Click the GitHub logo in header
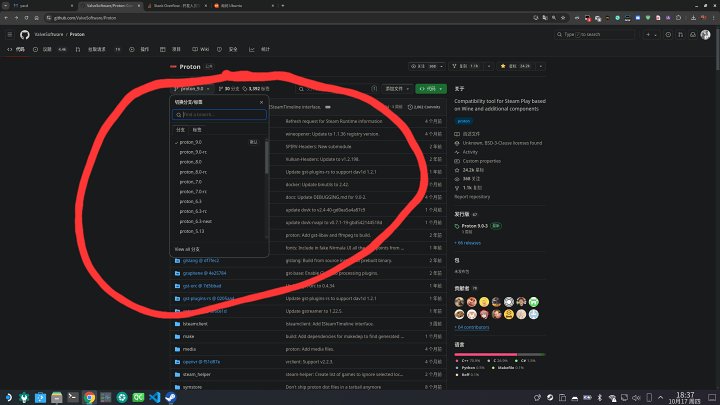Image resolution: width=720 pixels, height=405 pixels. click(x=25, y=34)
